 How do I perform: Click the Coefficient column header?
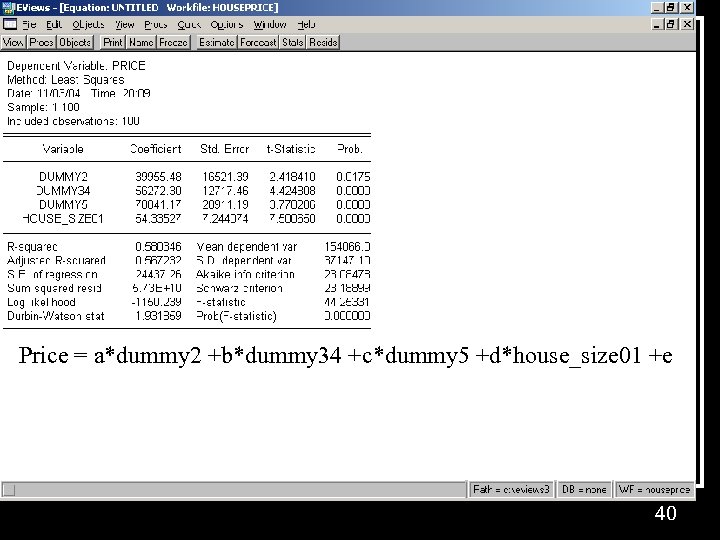click(x=156, y=149)
